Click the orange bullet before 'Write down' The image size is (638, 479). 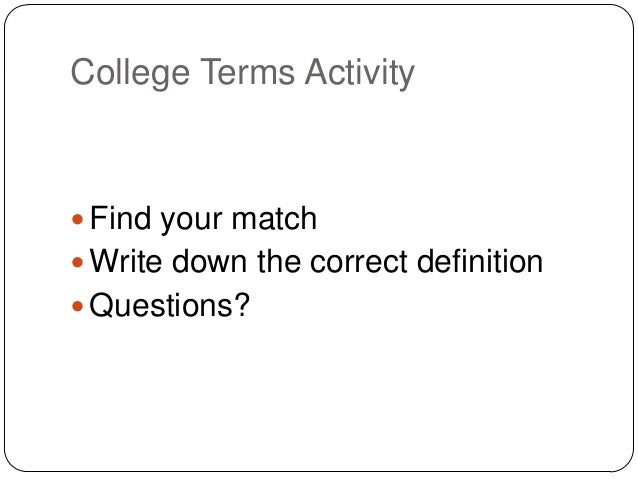80,262
